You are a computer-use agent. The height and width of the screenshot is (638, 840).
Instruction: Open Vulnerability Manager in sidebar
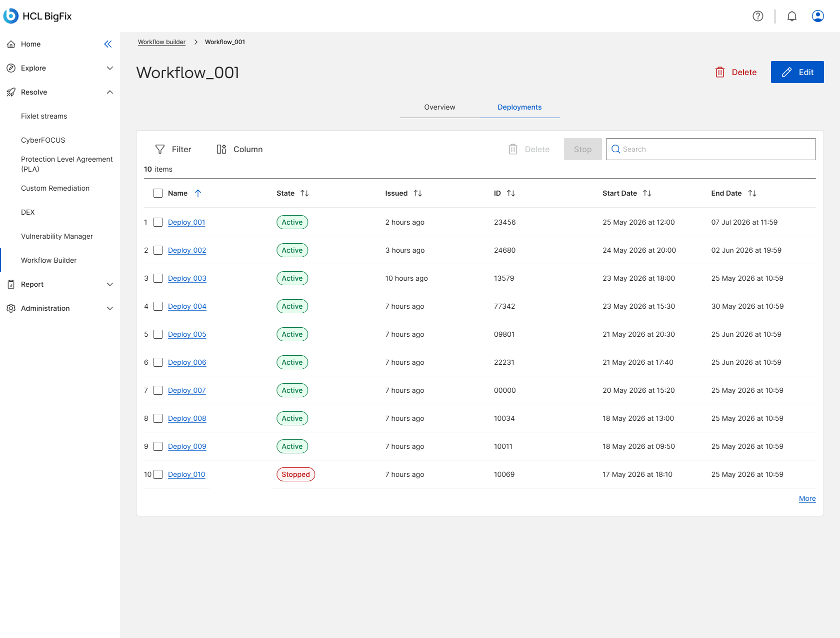click(x=57, y=236)
